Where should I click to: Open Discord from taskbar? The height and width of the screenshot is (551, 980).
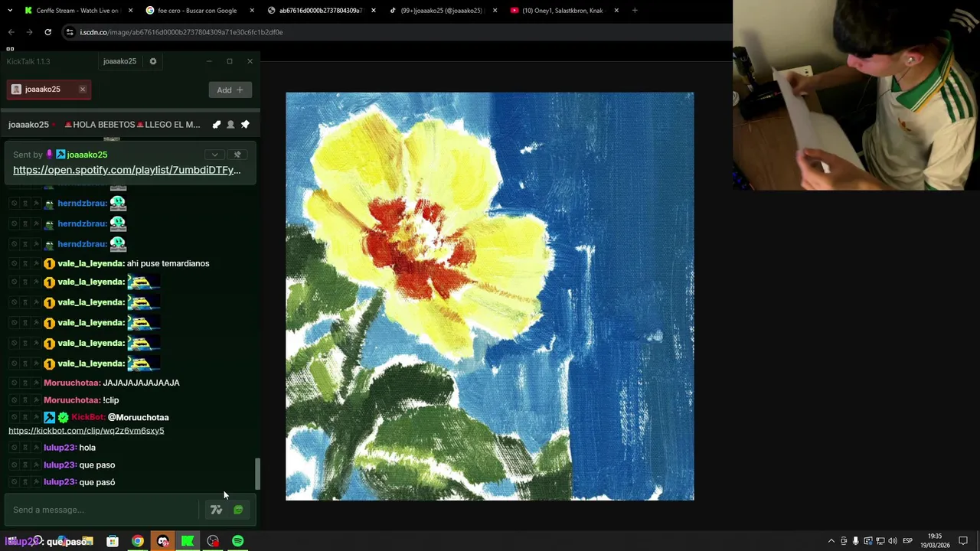163,542
